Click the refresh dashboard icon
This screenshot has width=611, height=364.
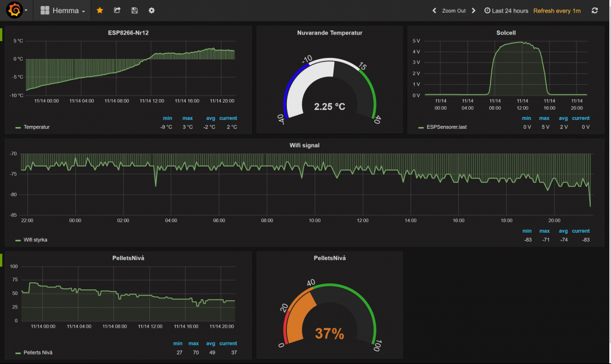pyautogui.click(x=595, y=11)
